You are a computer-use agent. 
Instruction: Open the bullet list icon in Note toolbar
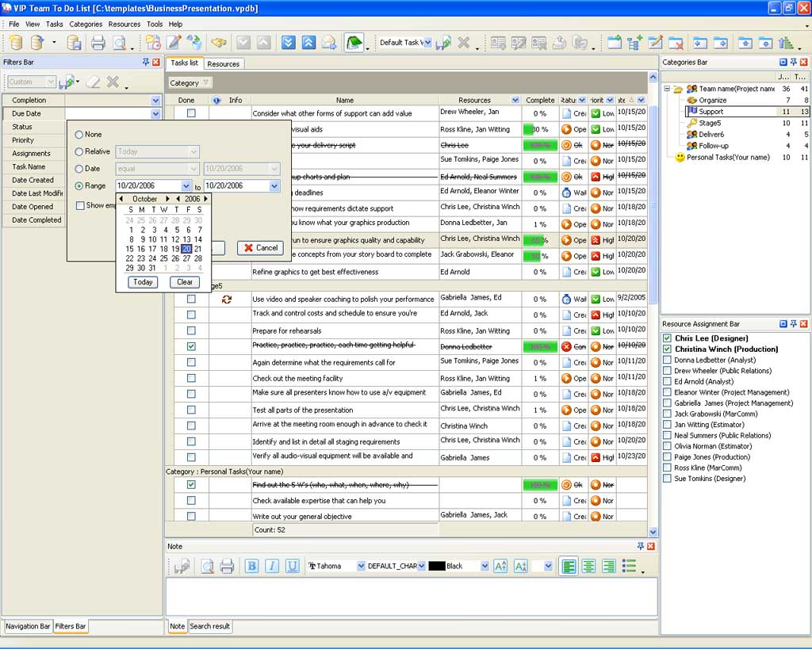[x=630, y=566]
